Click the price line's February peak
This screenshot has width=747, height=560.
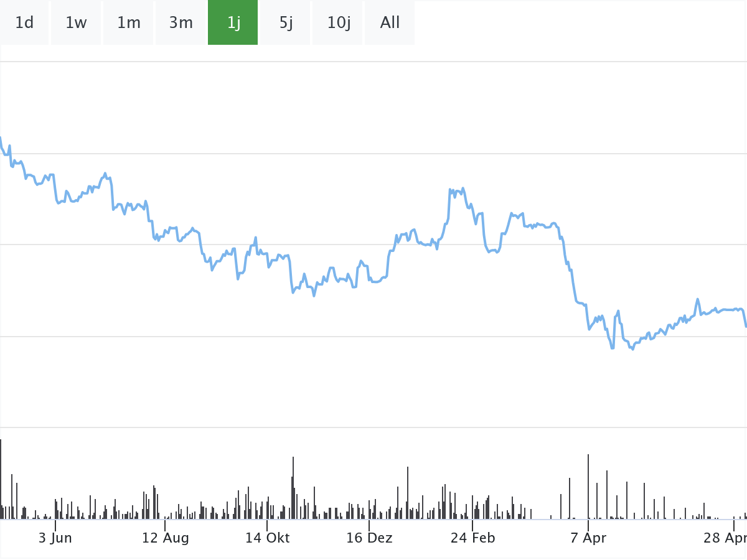451,189
